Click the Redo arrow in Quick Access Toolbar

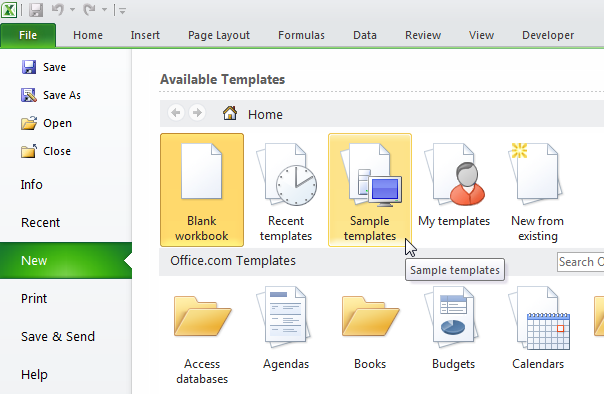pos(89,10)
